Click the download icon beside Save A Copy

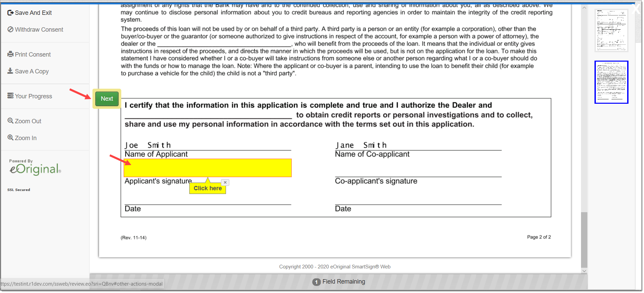10,71
